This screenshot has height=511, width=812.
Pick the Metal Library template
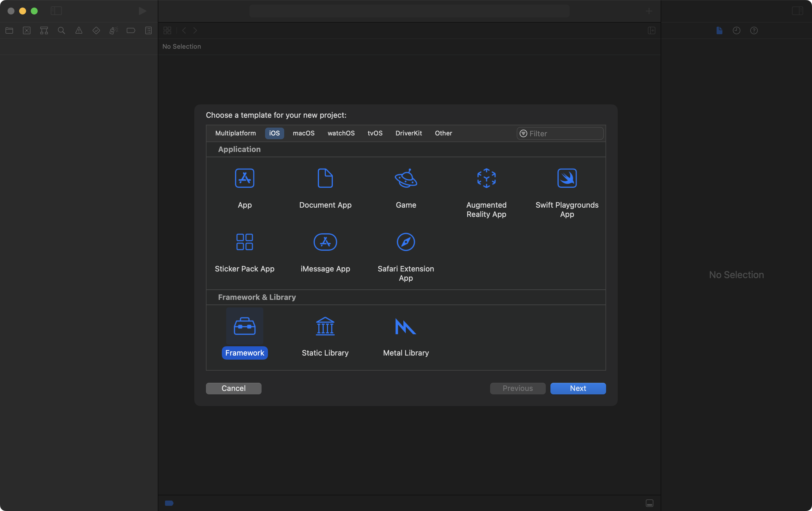406,326
